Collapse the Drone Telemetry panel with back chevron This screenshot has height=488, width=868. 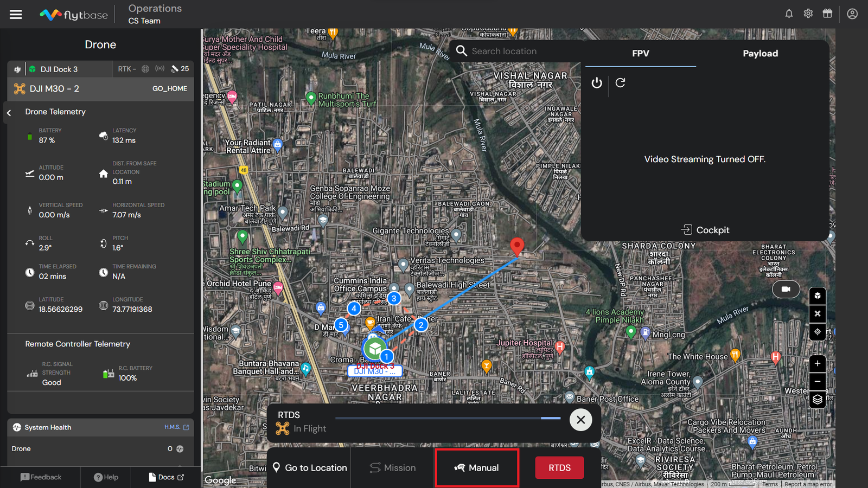pyautogui.click(x=9, y=113)
